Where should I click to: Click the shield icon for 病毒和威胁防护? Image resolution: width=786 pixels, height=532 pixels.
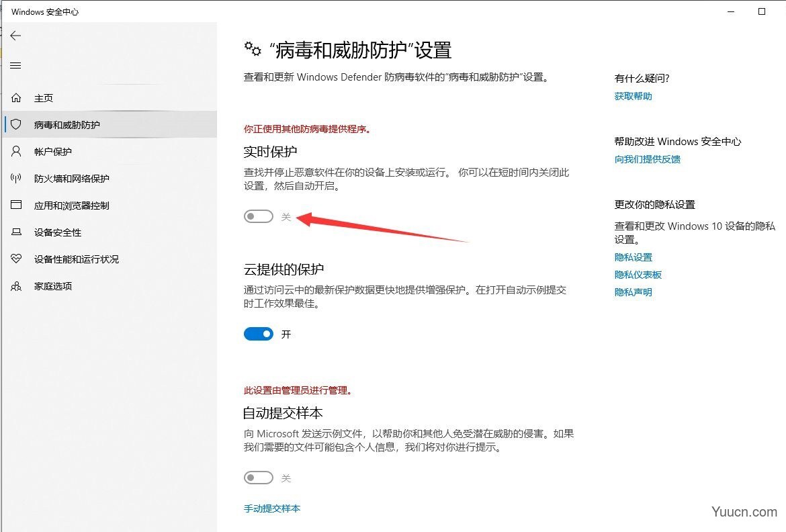tap(16, 124)
